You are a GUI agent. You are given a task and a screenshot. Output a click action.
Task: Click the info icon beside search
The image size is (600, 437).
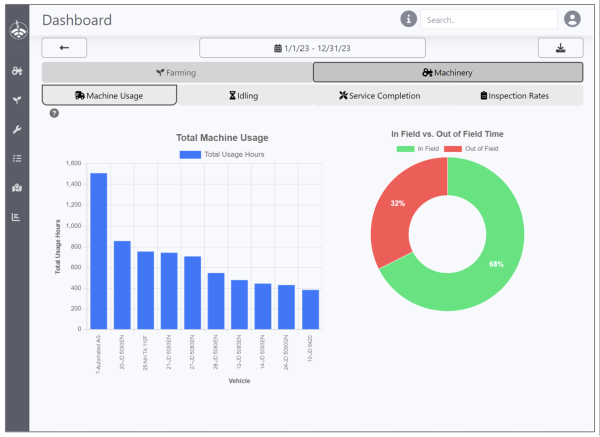[408, 19]
